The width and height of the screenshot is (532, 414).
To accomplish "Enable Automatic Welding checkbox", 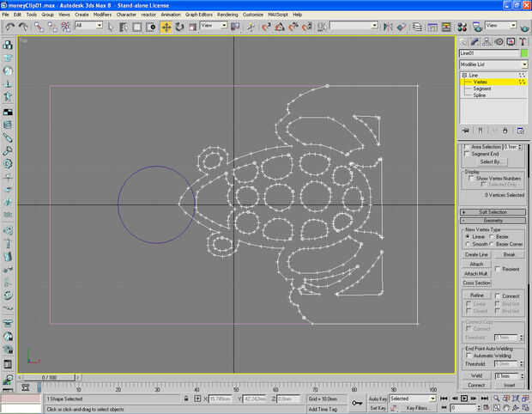I will [469, 355].
